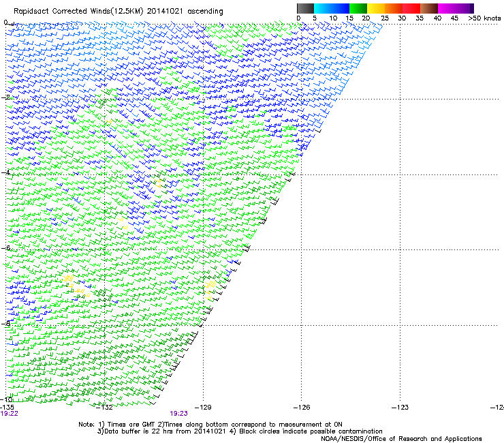Viewport: 504px width, 443px height.
Task: Click the longitude label '-132'
Action: tap(105, 408)
